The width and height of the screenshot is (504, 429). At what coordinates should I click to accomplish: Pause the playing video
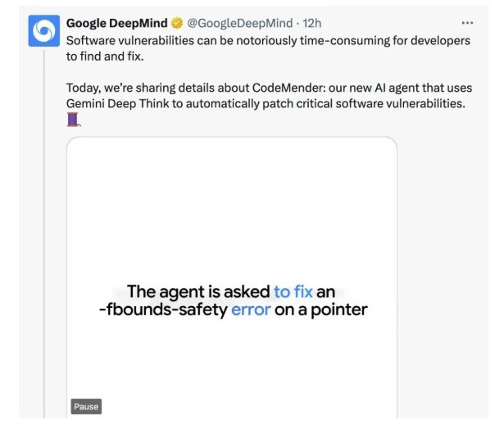(x=85, y=406)
